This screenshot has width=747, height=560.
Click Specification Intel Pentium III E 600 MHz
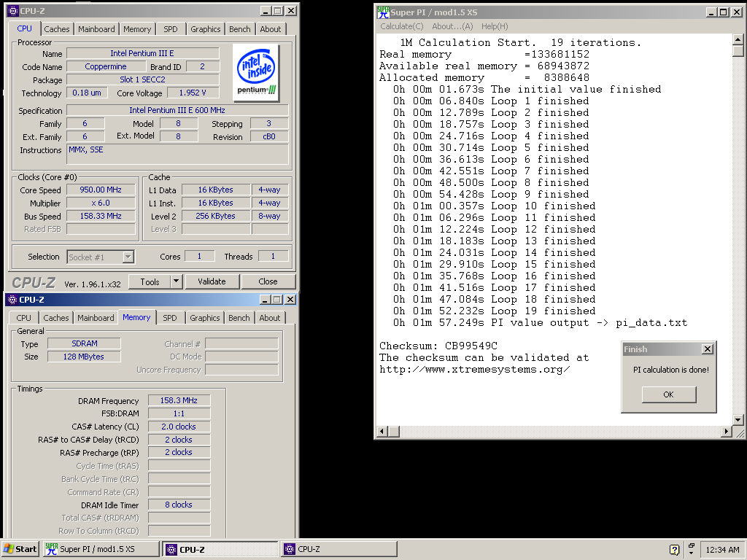(177, 110)
